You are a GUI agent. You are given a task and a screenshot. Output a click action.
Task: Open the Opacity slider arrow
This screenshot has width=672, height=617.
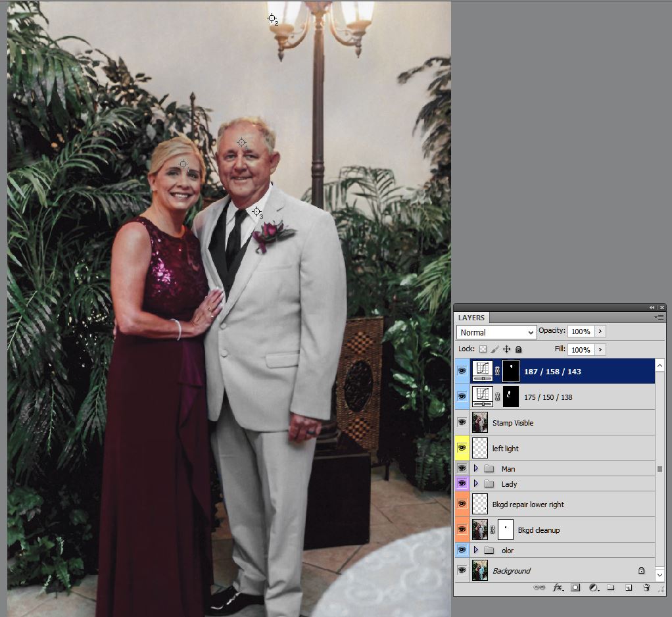click(x=600, y=331)
